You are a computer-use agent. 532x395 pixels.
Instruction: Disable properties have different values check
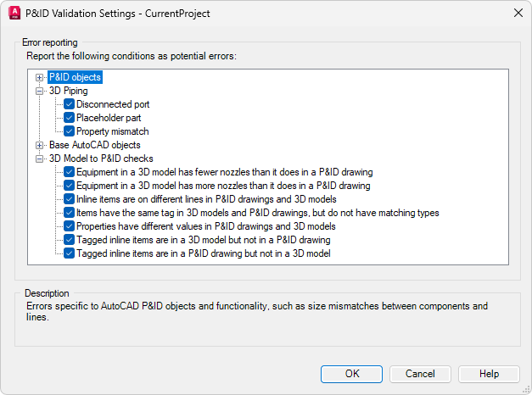click(x=70, y=226)
